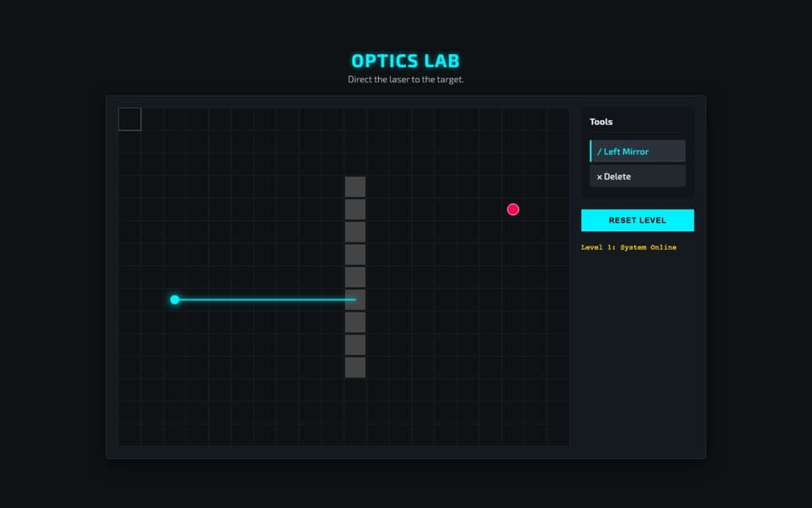Screen dimensions: 812x508
Task: Click the red target dot
Action: [x=513, y=209]
